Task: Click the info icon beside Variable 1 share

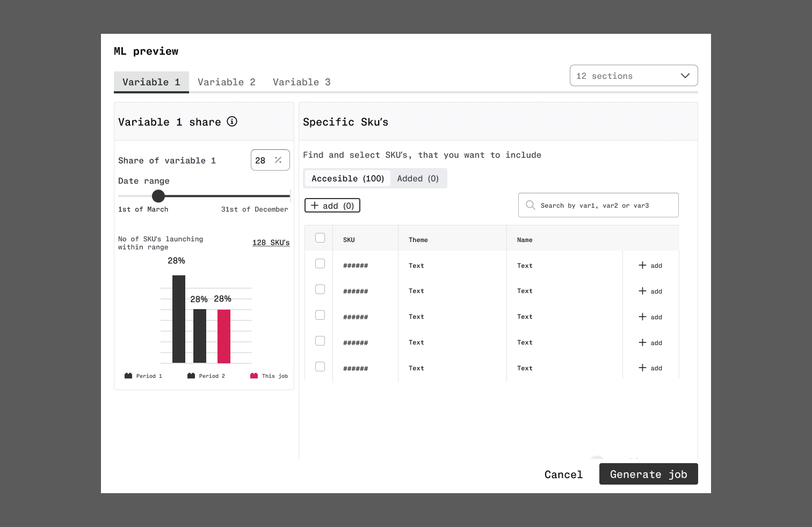Action: click(232, 121)
